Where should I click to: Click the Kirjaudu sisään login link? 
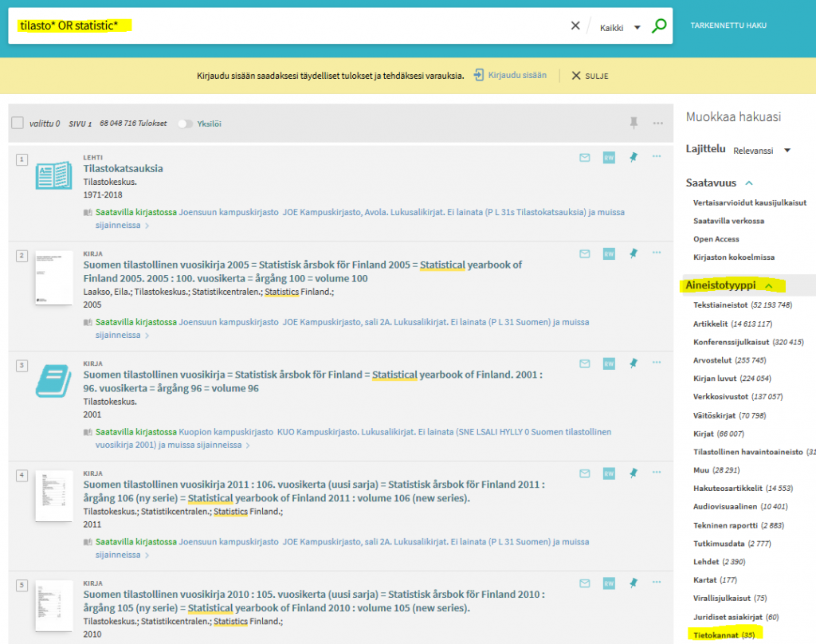point(511,75)
